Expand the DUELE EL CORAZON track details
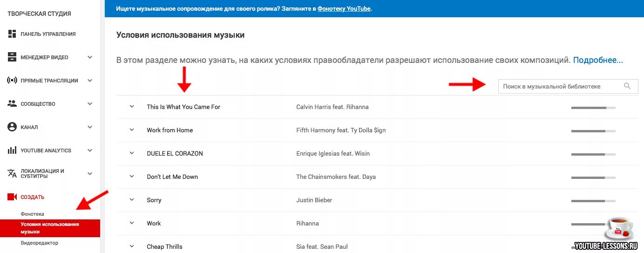The width and height of the screenshot is (644, 253). tap(132, 153)
